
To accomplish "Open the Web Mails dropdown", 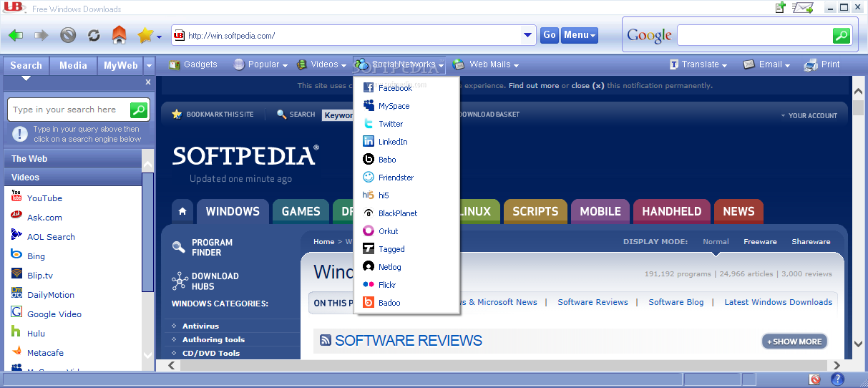I will [x=485, y=64].
